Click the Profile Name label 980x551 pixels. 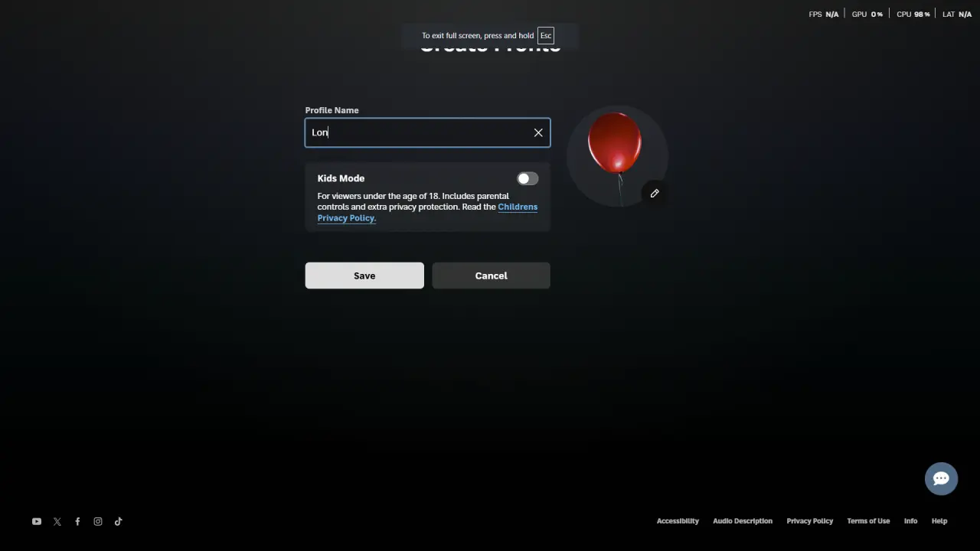click(x=332, y=110)
